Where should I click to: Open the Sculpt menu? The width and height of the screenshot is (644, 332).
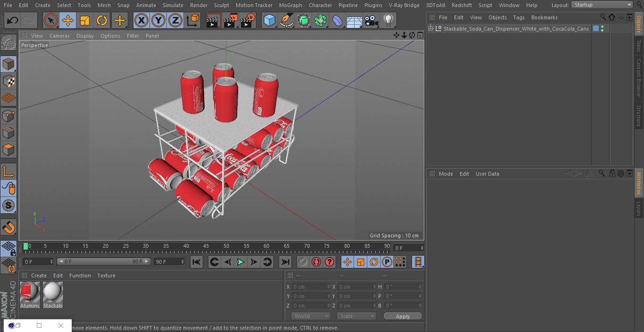222,5
